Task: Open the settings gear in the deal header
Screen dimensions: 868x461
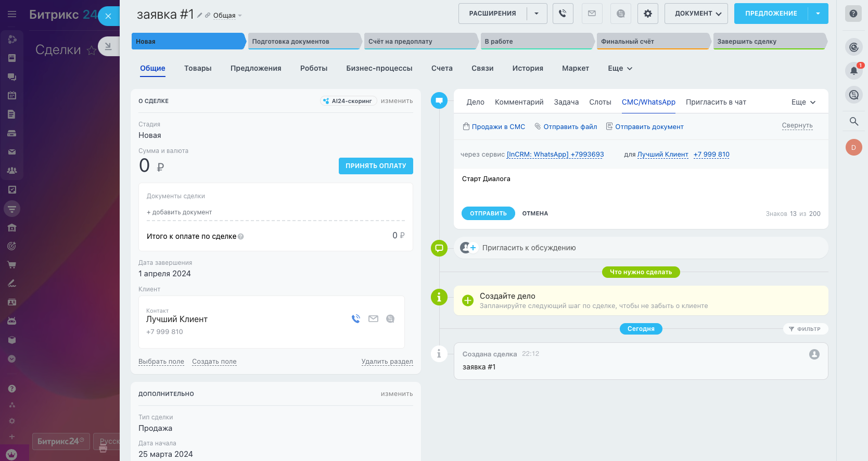Action: point(648,14)
